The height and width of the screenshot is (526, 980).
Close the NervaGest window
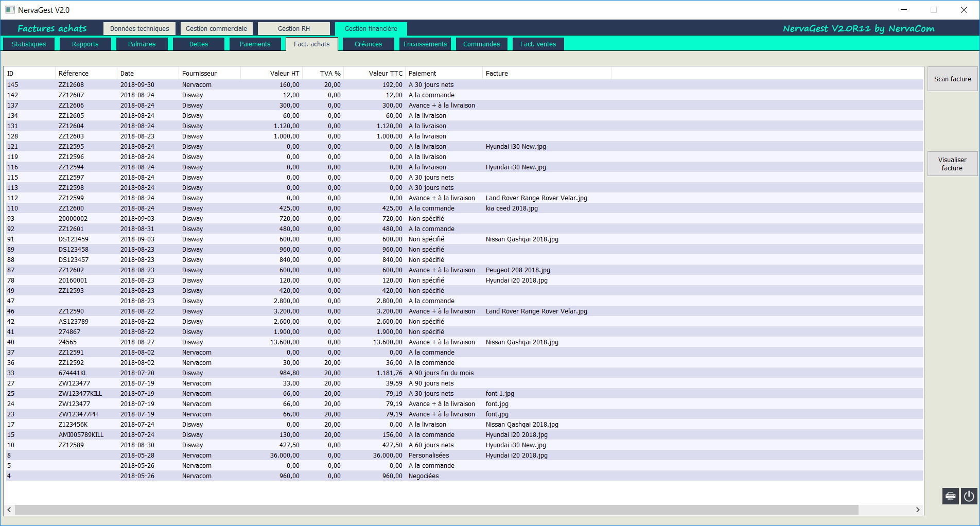tap(964, 10)
